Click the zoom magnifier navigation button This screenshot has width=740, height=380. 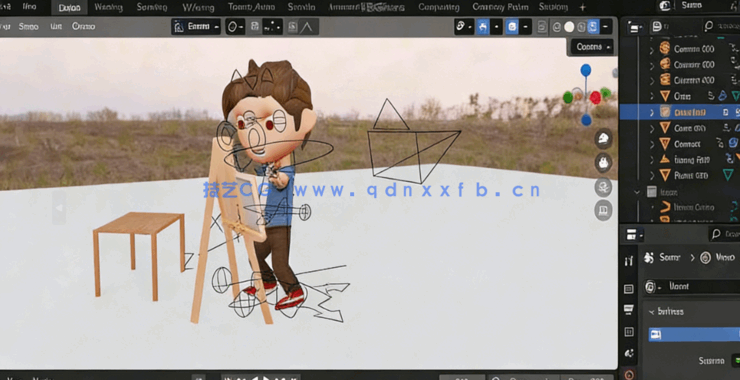coord(603,139)
